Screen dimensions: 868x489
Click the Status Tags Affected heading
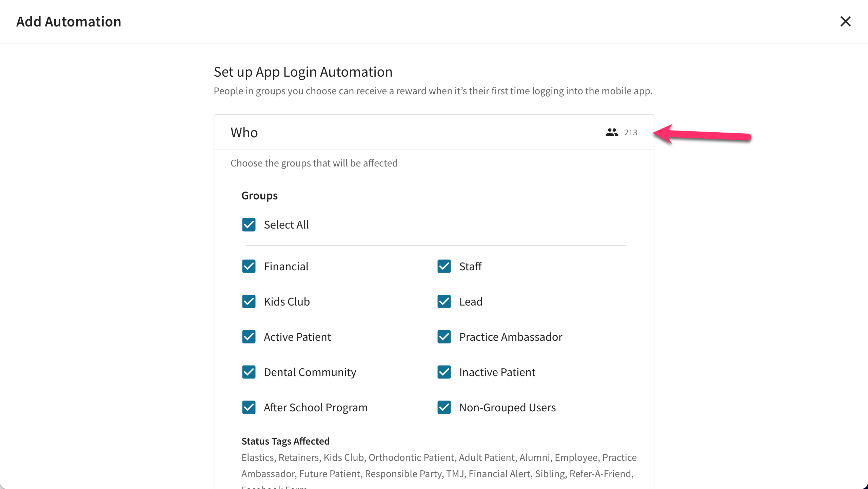click(x=285, y=441)
